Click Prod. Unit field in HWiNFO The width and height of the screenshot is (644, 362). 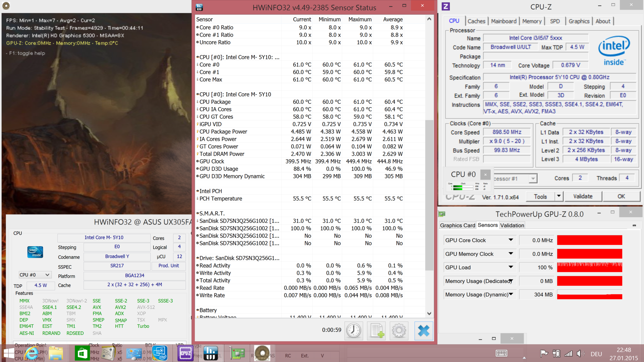click(x=169, y=266)
